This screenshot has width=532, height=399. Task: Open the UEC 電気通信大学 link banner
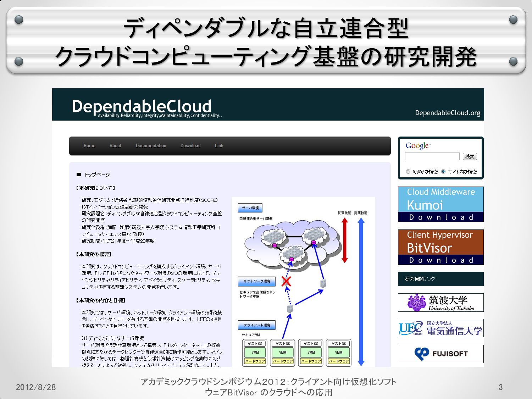(x=440, y=328)
